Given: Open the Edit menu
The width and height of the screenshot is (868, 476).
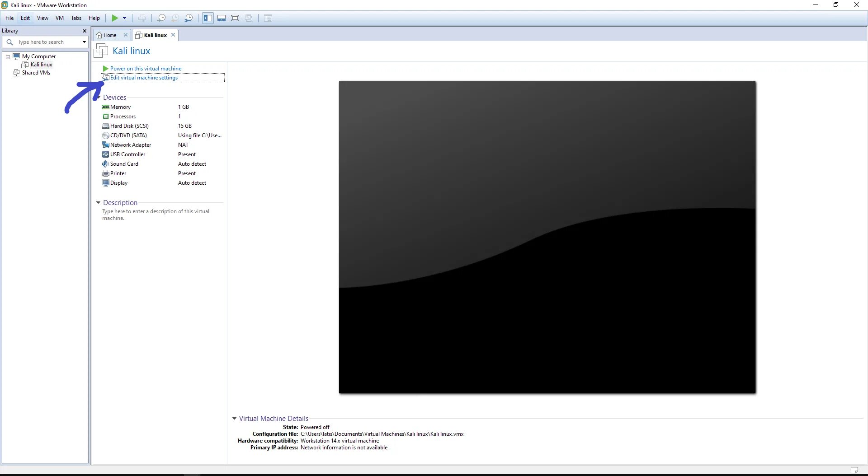Looking at the screenshot, I should pyautogui.click(x=25, y=18).
